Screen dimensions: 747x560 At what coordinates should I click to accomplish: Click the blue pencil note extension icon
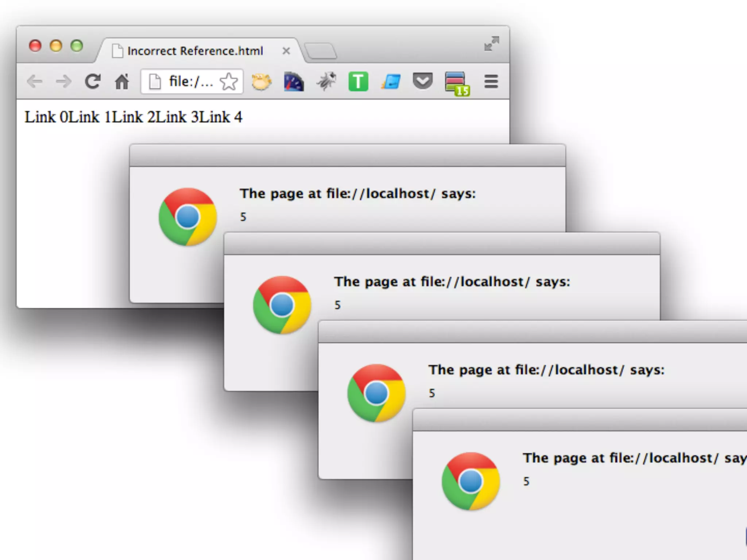tap(391, 81)
